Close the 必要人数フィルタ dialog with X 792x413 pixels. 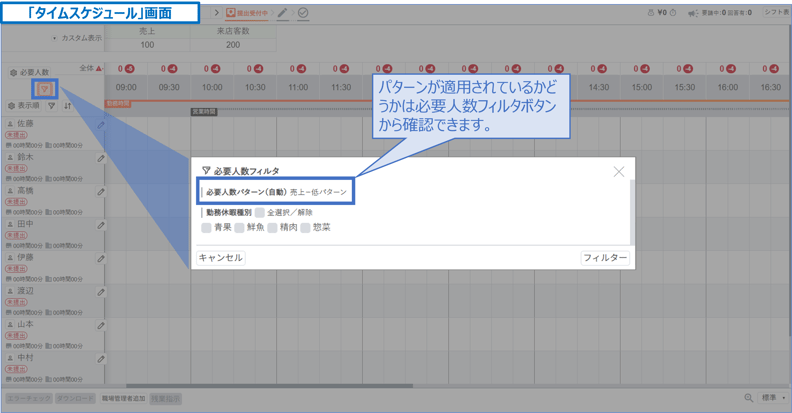(619, 172)
